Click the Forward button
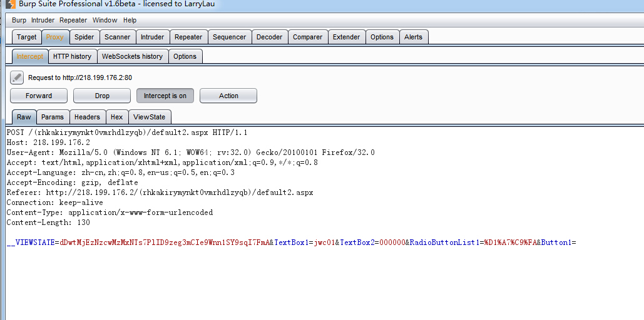 (39, 96)
